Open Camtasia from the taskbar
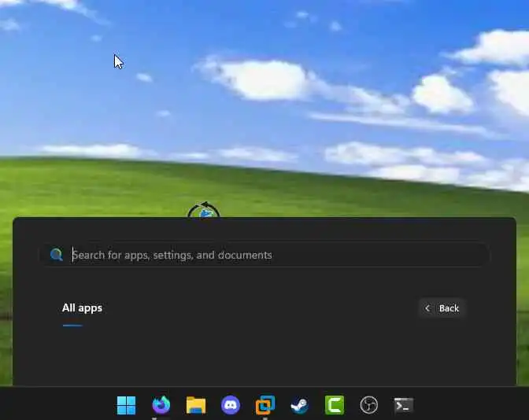Image resolution: width=529 pixels, height=420 pixels. click(335, 405)
